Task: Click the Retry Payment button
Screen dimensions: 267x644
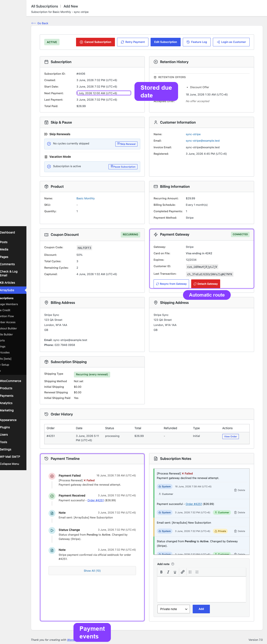Action: (133, 42)
